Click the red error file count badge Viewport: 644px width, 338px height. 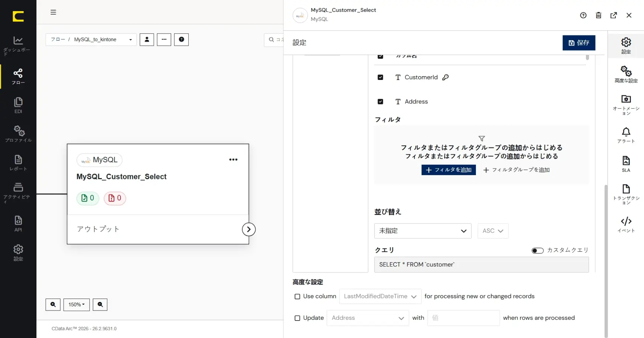(x=115, y=198)
